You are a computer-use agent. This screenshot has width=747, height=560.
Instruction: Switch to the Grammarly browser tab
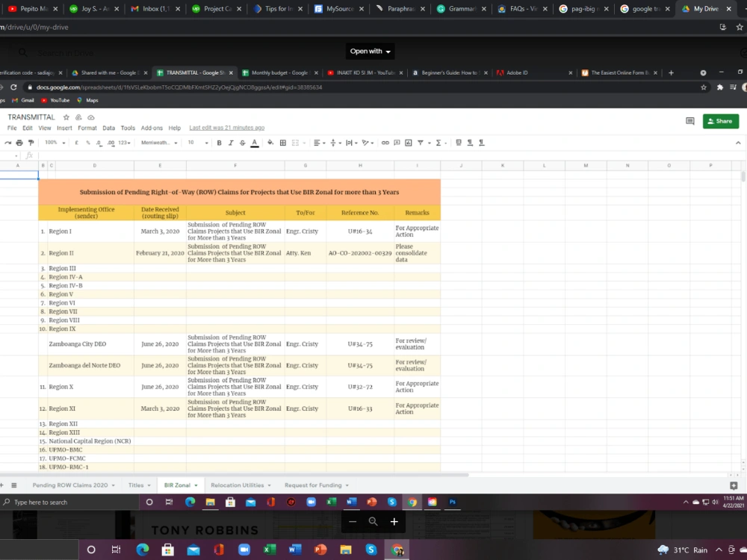462,8
